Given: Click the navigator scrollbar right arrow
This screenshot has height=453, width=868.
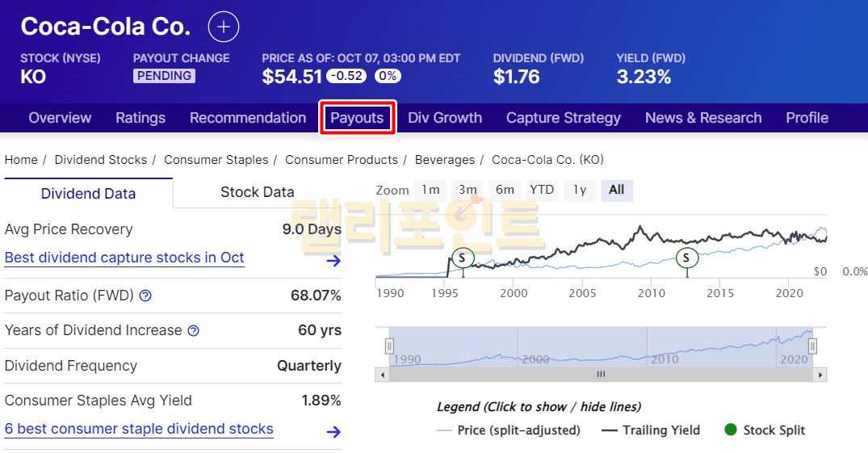Looking at the screenshot, I should (x=820, y=375).
